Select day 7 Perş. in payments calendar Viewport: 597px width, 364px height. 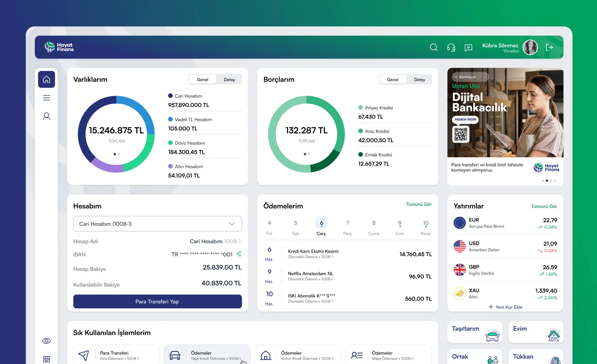tap(348, 227)
